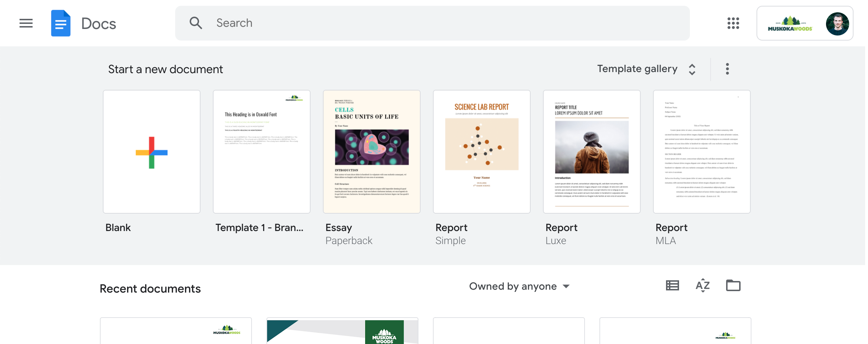Open the account profile avatar

click(x=837, y=24)
